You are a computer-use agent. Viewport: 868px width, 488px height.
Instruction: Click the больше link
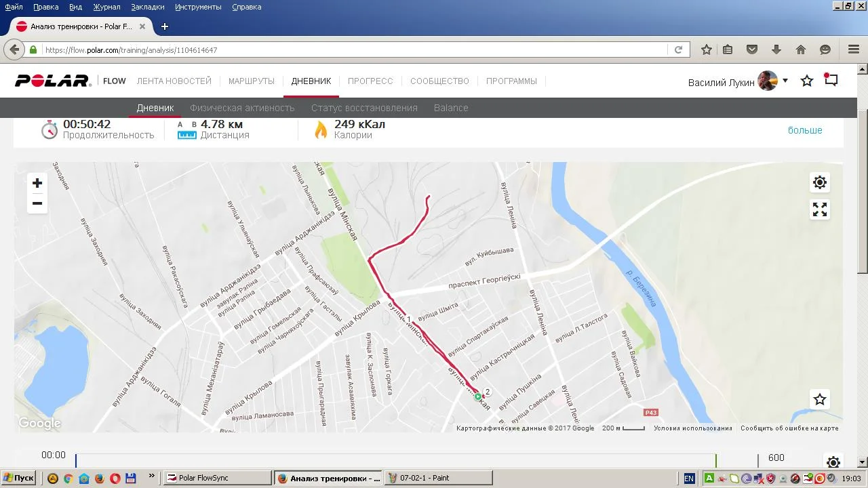[805, 130]
